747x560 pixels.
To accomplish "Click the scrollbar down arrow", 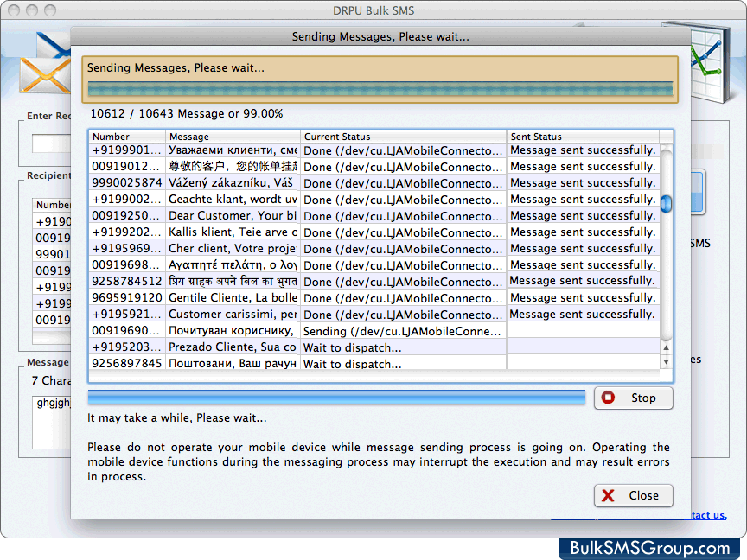I will pyautogui.click(x=666, y=362).
